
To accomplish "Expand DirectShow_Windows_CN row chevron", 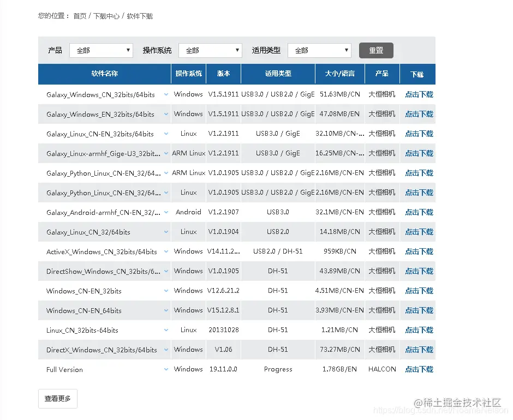I will click(166, 271).
